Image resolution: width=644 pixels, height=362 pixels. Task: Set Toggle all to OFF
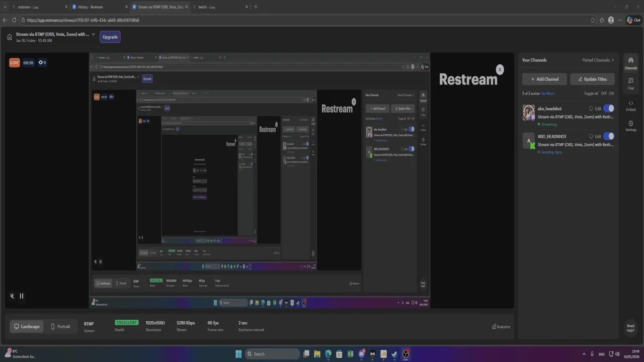click(x=604, y=94)
